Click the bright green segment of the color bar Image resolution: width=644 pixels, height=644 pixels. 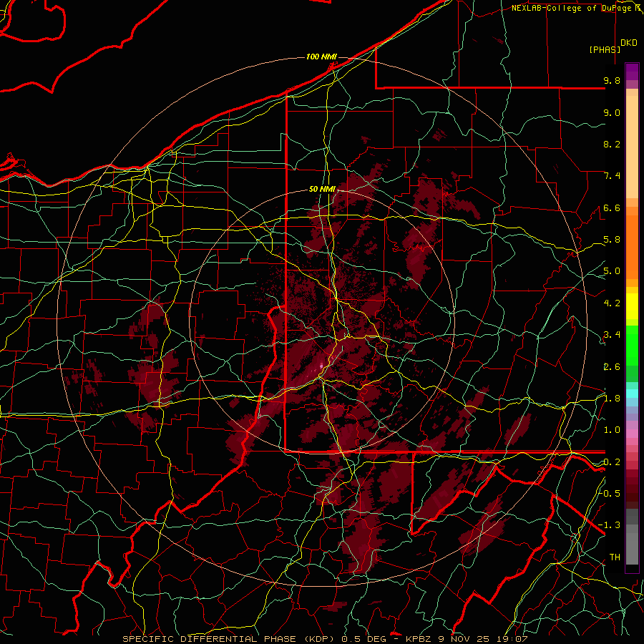(x=632, y=345)
